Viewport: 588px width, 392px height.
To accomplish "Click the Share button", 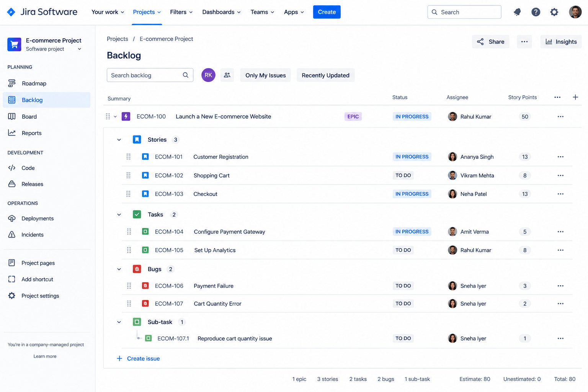I will click(490, 42).
